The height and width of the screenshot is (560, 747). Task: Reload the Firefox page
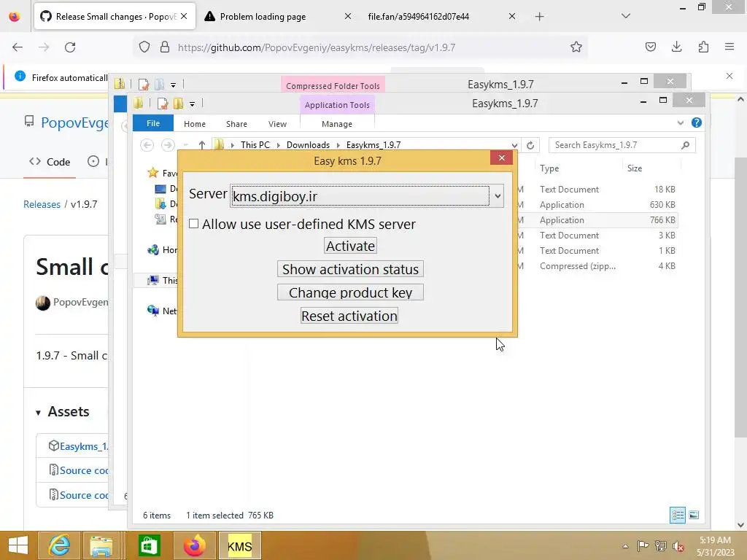point(70,47)
